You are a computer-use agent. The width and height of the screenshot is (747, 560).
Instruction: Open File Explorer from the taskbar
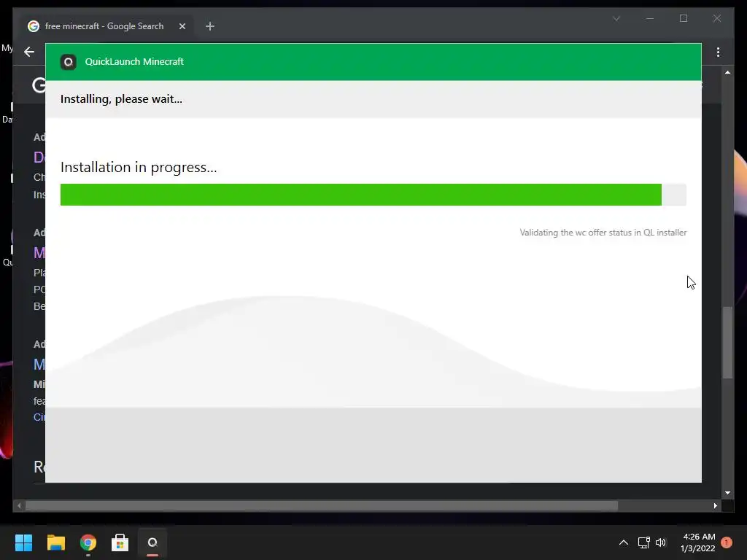[x=55, y=542]
